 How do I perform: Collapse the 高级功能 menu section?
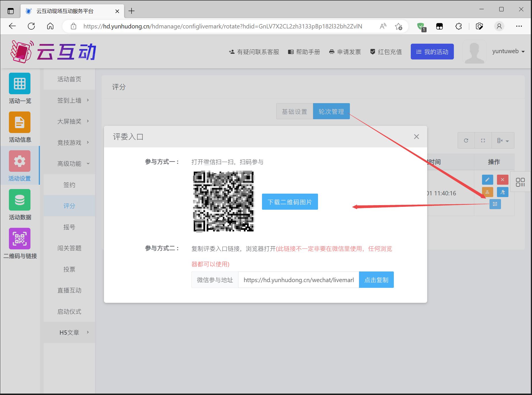click(69, 164)
